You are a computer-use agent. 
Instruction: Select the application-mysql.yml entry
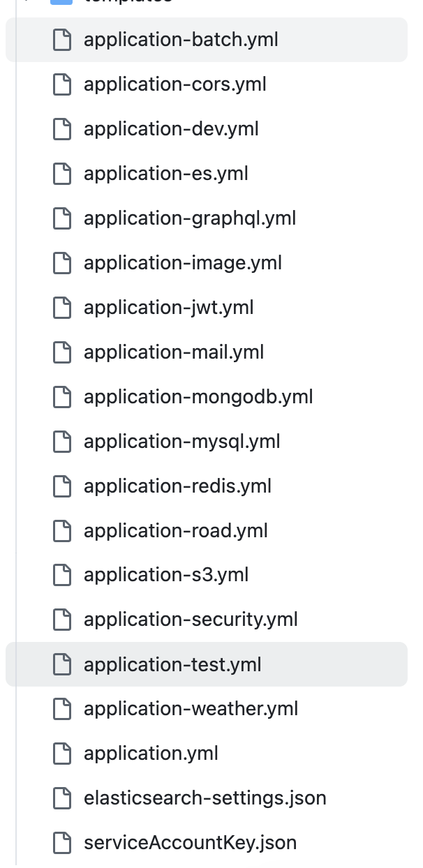click(x=207, y=442)
